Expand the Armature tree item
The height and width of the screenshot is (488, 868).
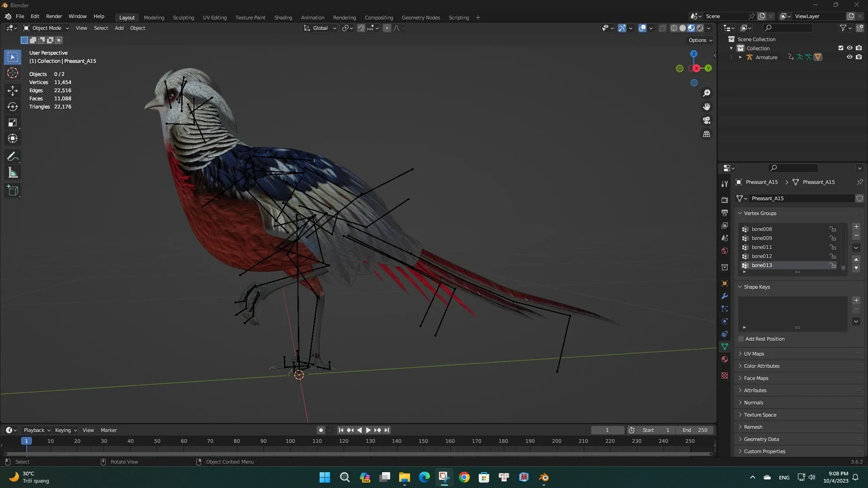740,57
